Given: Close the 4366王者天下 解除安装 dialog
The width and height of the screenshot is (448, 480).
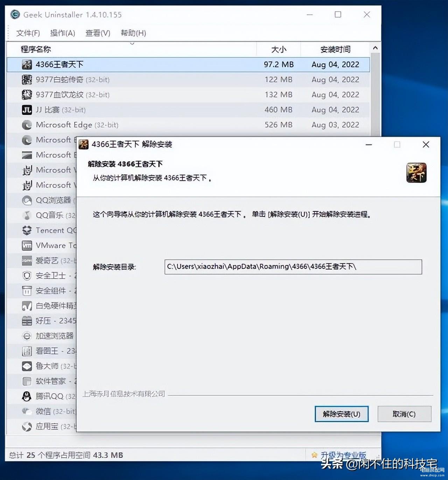Looking at the screenshot, I should tap(426, 144).
